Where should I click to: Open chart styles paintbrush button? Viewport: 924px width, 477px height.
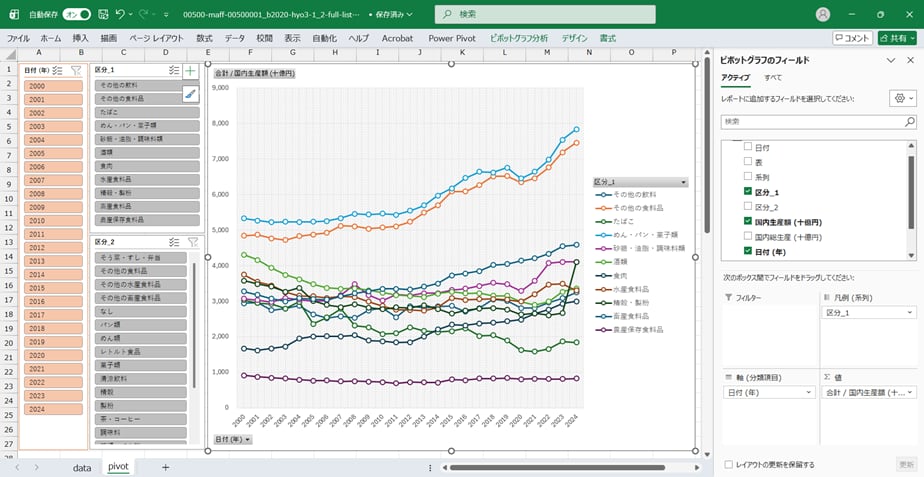[x=190, y=93]
